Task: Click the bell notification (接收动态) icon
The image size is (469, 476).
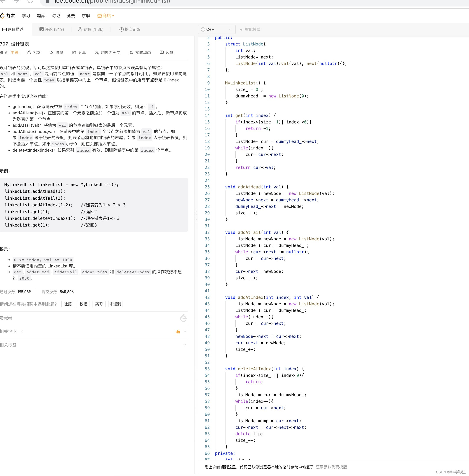Action: point(131,52)
